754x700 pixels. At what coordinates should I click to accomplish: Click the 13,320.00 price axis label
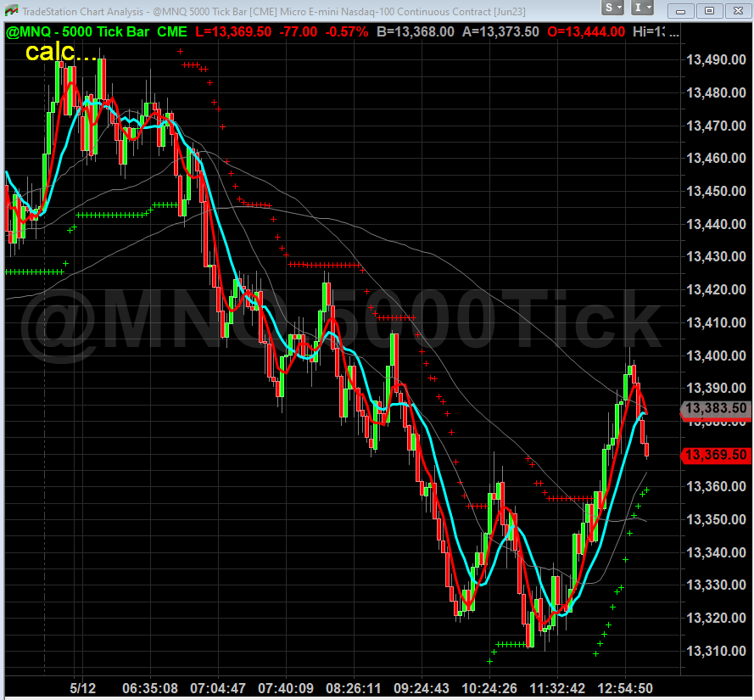click(x=716, y=618)
